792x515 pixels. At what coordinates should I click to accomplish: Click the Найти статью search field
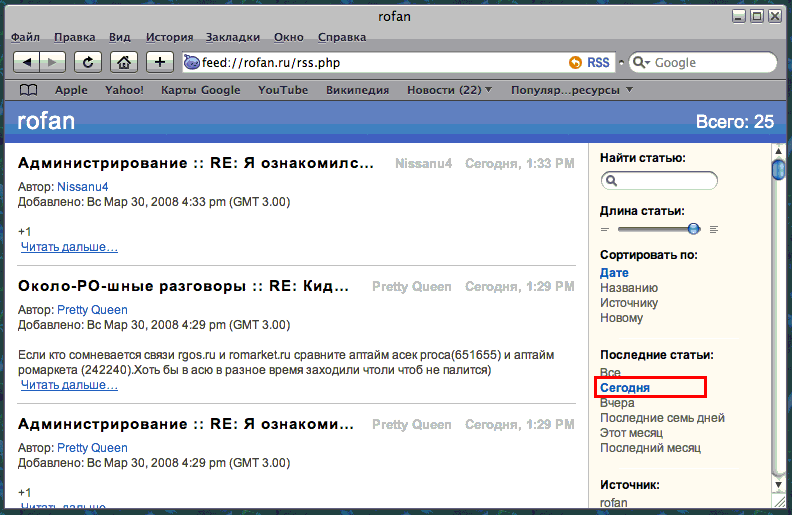[x=659, y=181]
